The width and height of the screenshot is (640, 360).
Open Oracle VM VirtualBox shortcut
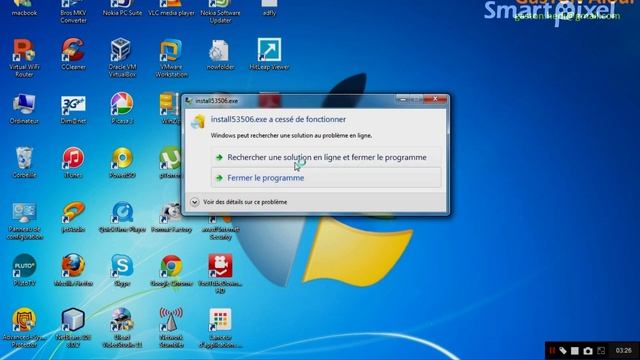tap(122, 58)
